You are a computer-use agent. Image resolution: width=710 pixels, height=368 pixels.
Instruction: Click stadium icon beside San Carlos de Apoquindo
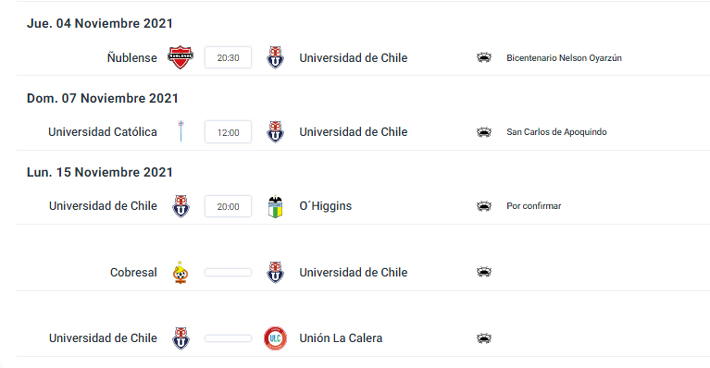tap(484, 132)
